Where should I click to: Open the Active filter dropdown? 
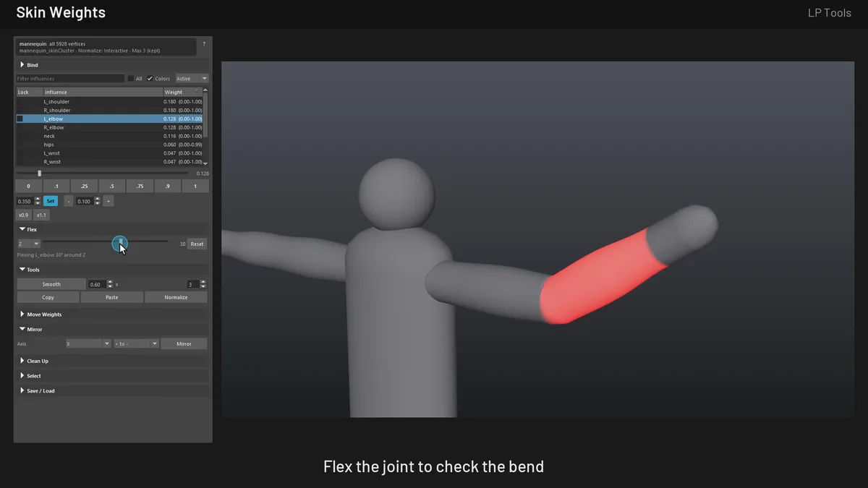pos(192,78)
